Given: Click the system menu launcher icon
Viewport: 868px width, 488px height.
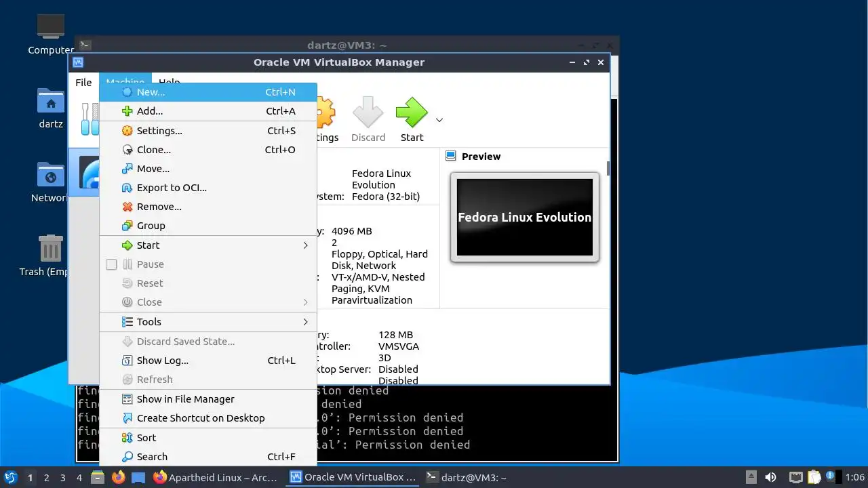Looking at the screenshot, I should [x=11, y=477].
